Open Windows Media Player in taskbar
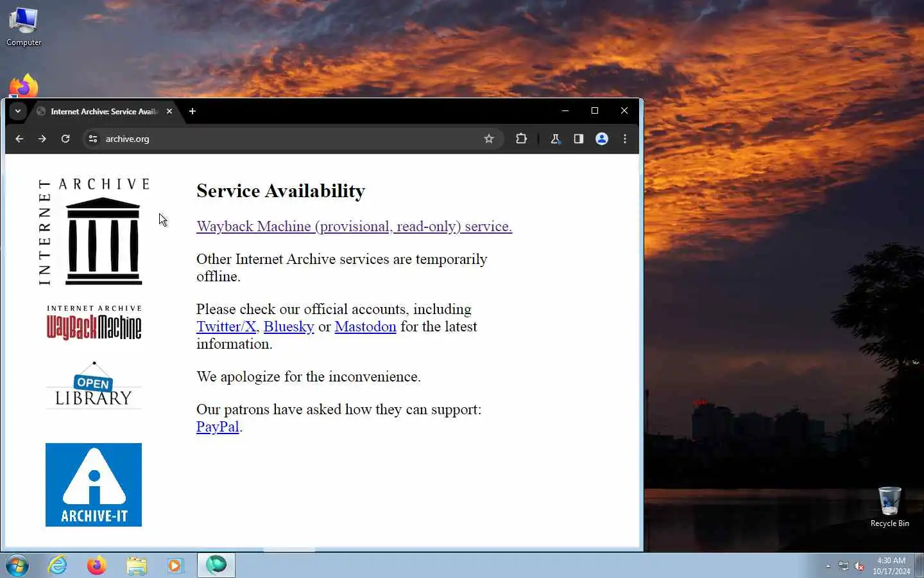The width and height of the screenshot is (924, 578). [x=175, y=565]
